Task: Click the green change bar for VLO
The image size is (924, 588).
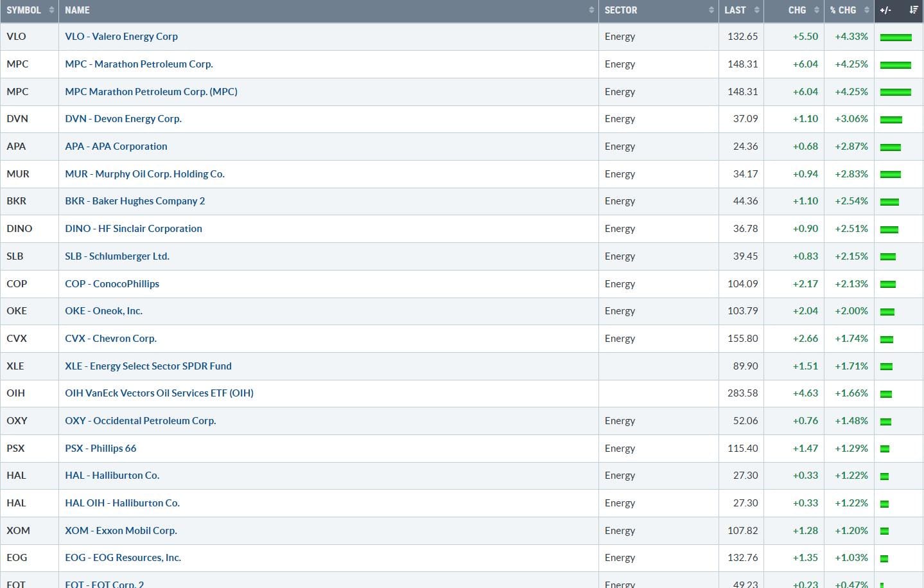Action: coord(896,37)
